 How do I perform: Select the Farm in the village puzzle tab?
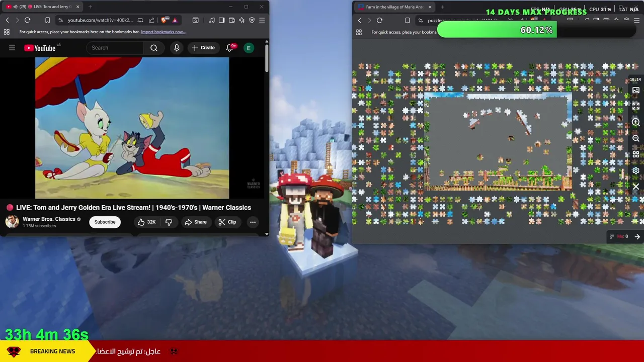[x=394, y=7]
